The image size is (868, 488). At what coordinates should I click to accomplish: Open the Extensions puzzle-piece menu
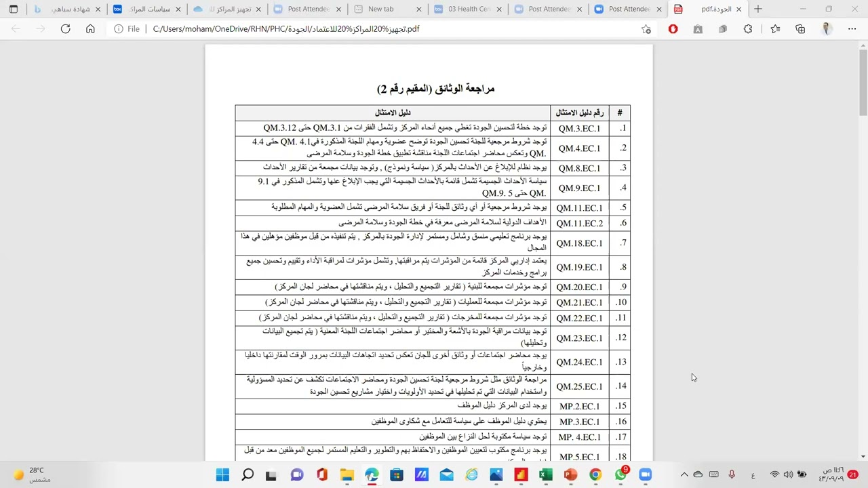click(748, 29)
